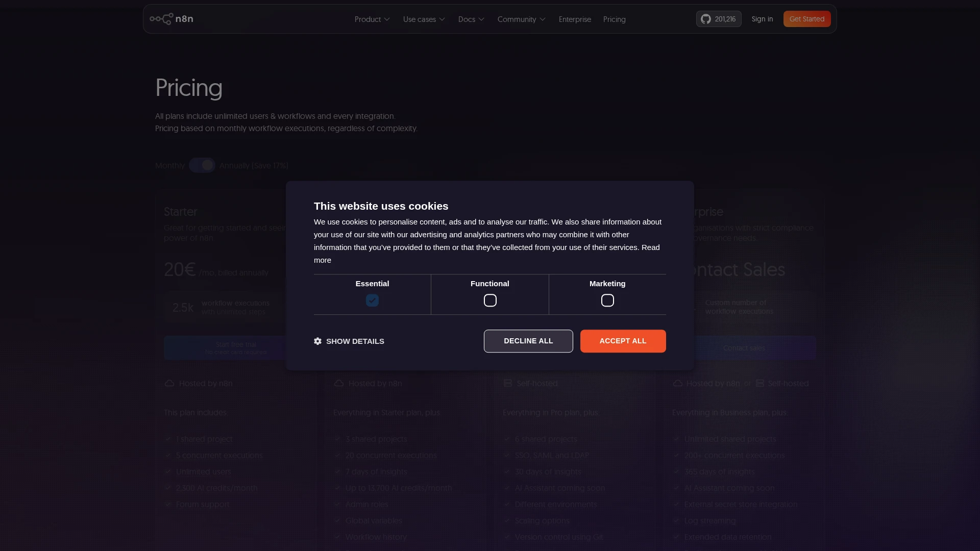This screenshot has width=980, height=551.
Task: Click the cloud icon in Enterprise's Hosted by n8n
Action: click(x=678, y=383)
